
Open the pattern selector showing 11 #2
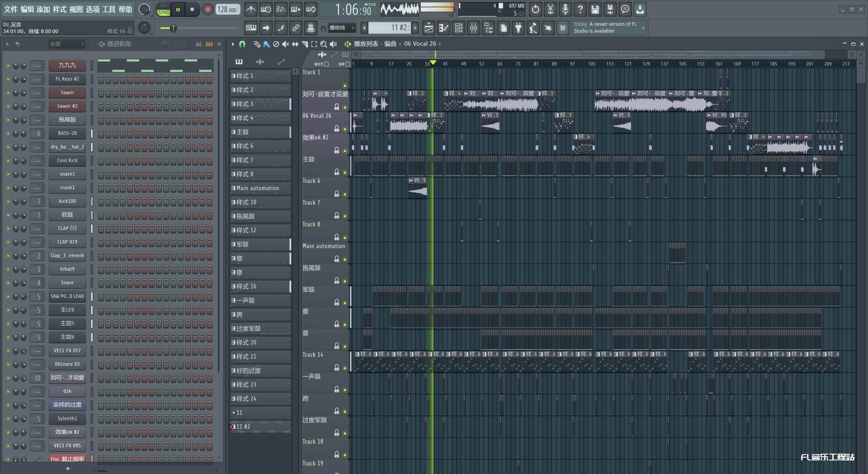click(x=389, y=28)
